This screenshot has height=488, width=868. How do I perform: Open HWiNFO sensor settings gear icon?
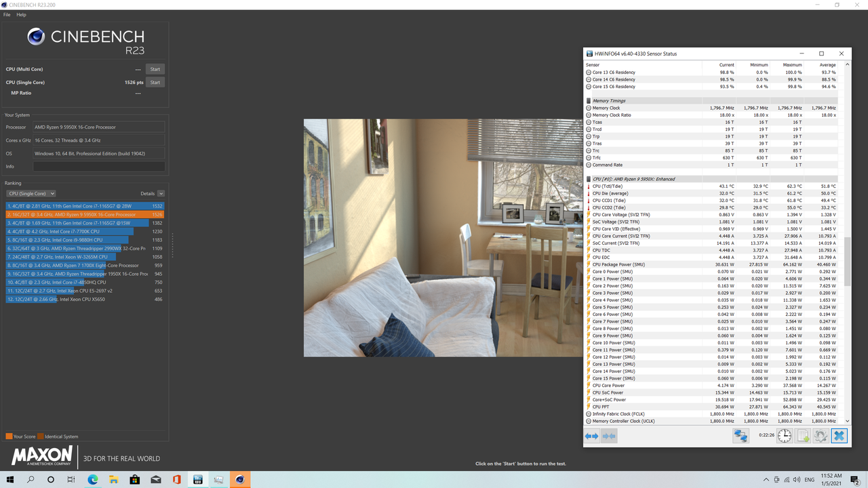[x=821, y=435]
